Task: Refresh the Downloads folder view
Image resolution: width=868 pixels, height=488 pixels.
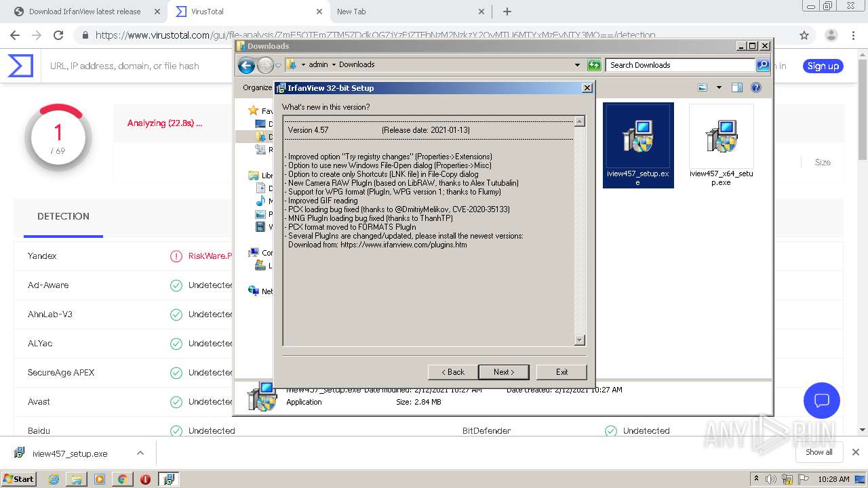Action: (x=594, y=65)
